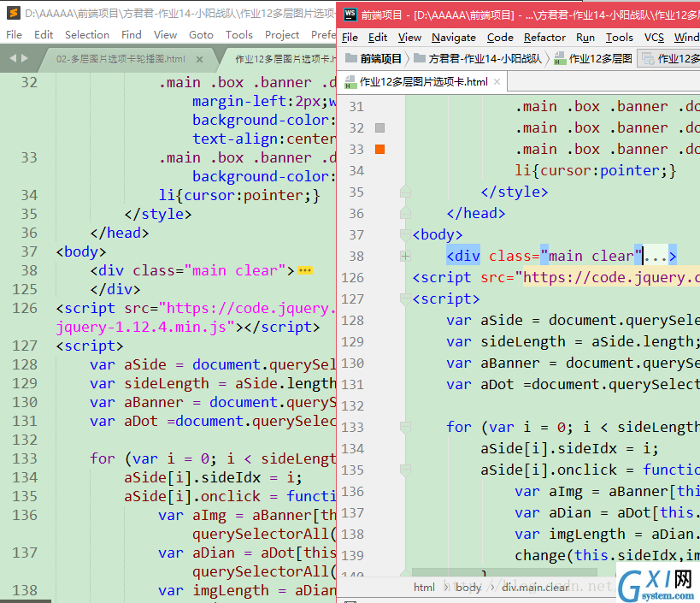Click 方君君-作业14-小阳战队 breadcrumb folder
The width and height of the screenshot is (700, 603).
click(x=478, y=58)
